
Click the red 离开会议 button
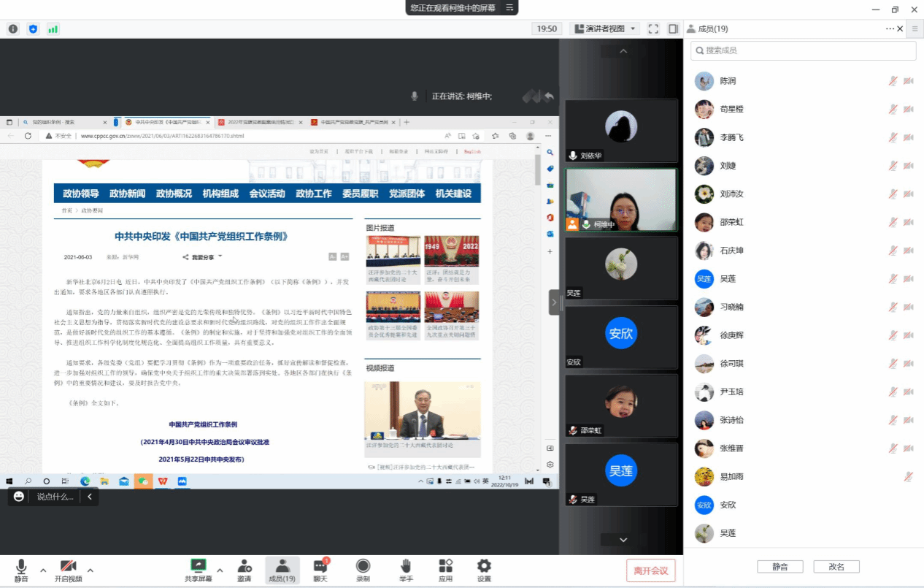[x=650, y=570]
